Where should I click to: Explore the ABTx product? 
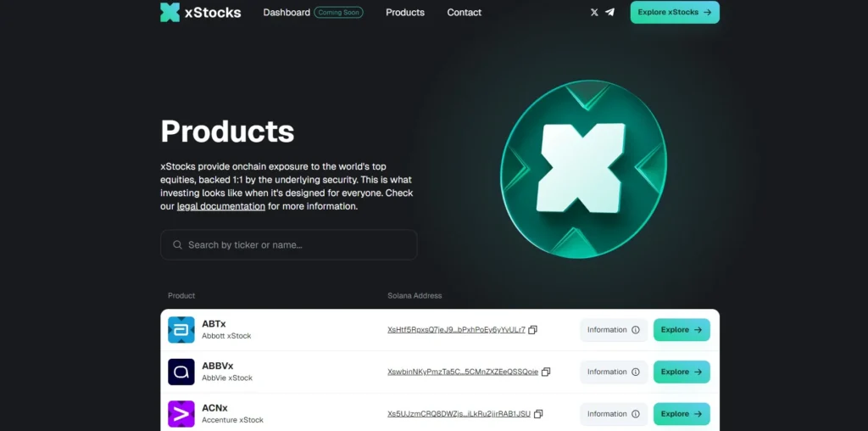(x=682, y=330)
